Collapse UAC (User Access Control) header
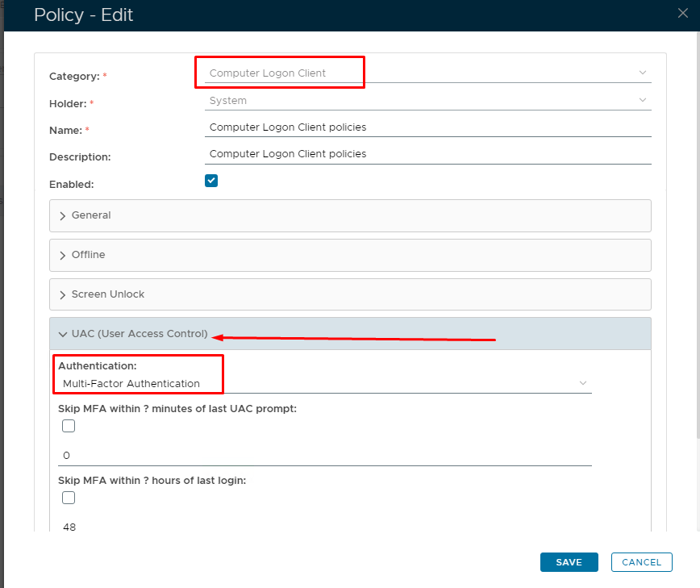The height and width of the screenshot is (588, 700). [140, 334]
